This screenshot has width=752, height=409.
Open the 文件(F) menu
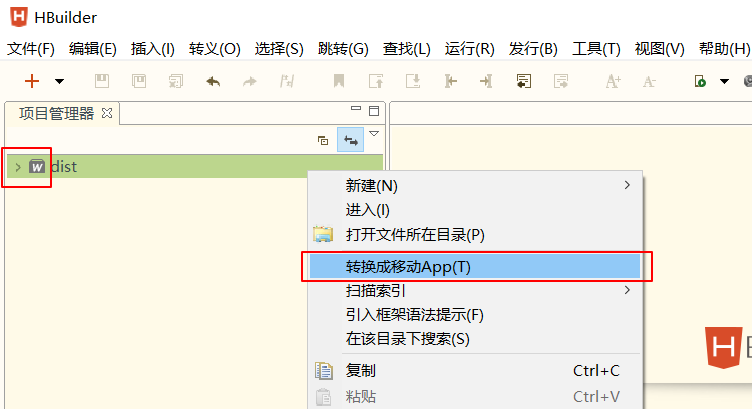tap(31, 49)
